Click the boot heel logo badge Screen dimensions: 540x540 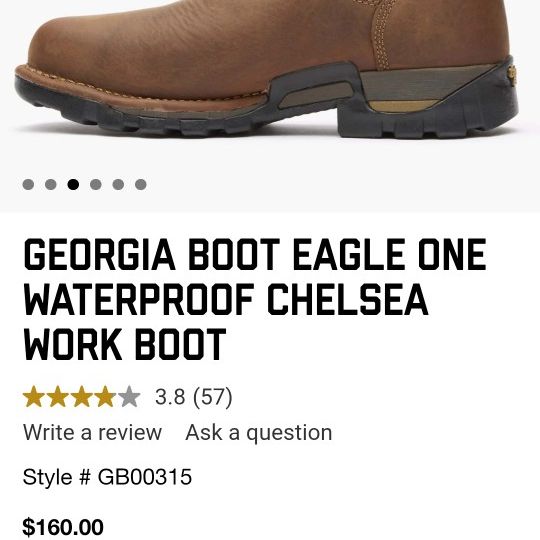pos(512,74)
